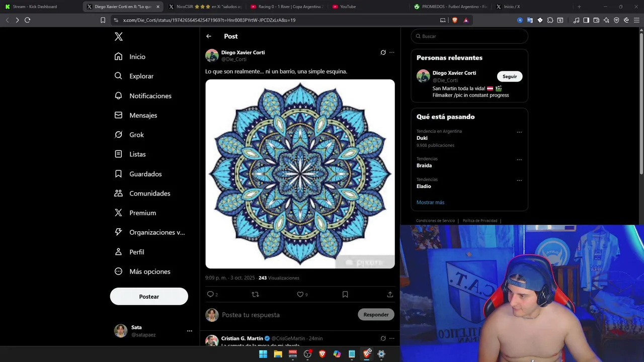The height and width of the screenshot is (362, 644).
Task: Open Listas in the sidebar
Action: pos(130,154)
